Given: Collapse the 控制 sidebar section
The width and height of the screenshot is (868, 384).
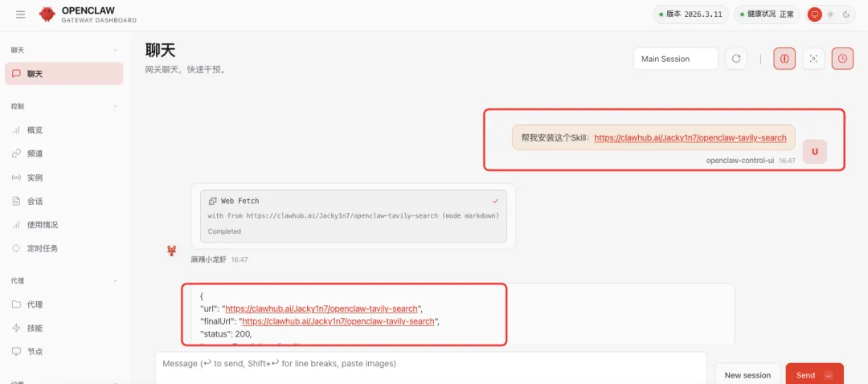Looking at the screenshot, I should [115, 106].
